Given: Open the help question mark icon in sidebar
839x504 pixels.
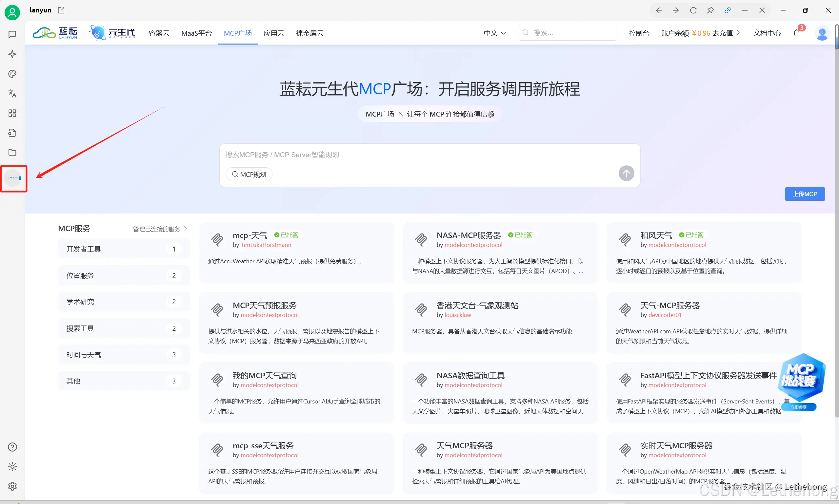Looking at the screenshot, I should pos(12,447).
